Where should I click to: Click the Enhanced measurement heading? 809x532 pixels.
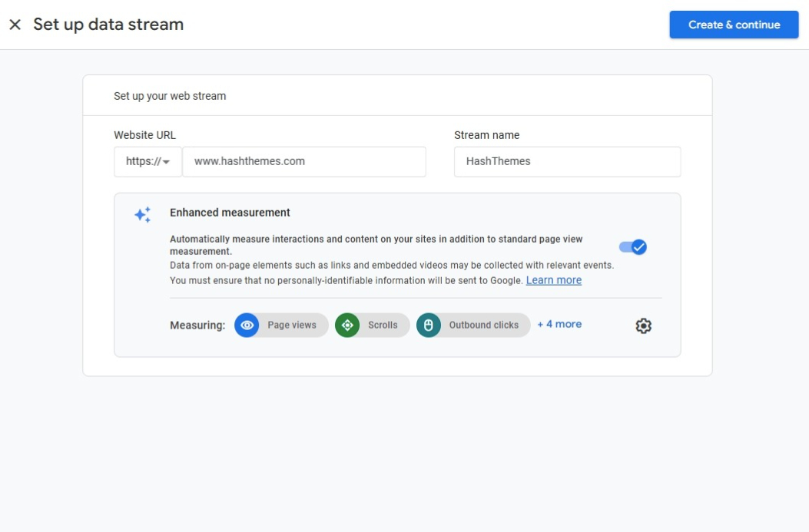[230, 213]
